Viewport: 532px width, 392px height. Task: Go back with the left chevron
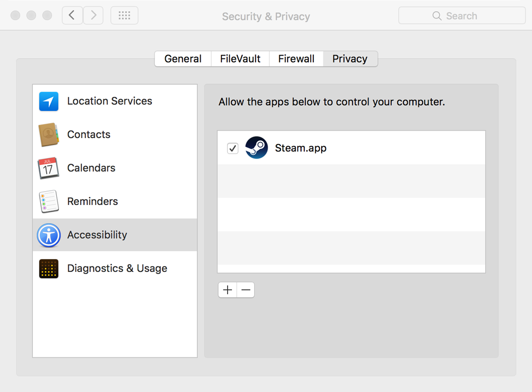[x=72, y=16]
